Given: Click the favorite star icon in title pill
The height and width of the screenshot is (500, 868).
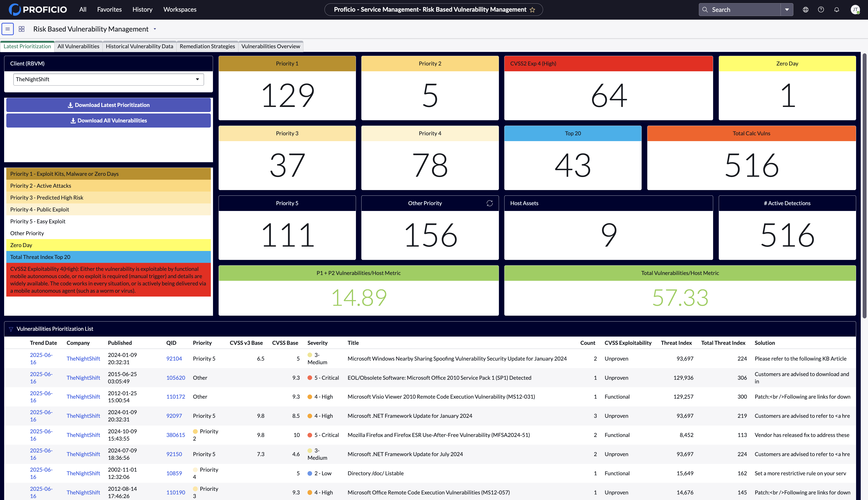Looking at the screenshot, I should point(532,10).
